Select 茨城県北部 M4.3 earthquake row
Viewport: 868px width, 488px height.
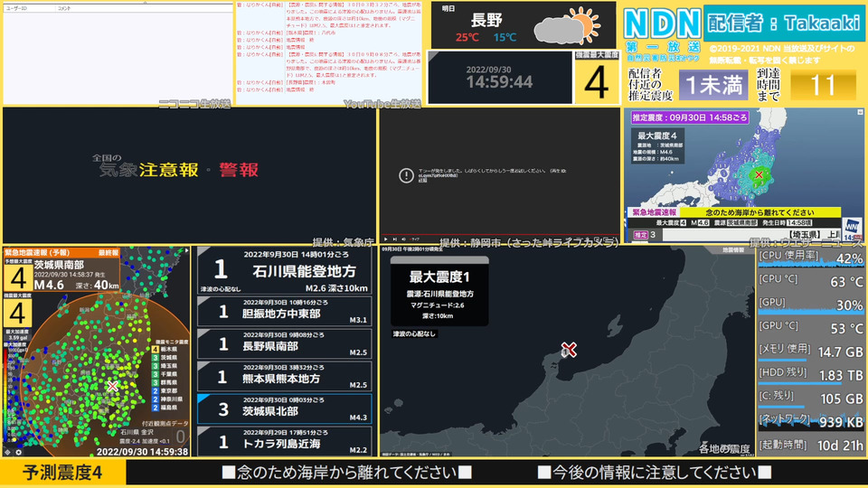click(x=285, y=408)
